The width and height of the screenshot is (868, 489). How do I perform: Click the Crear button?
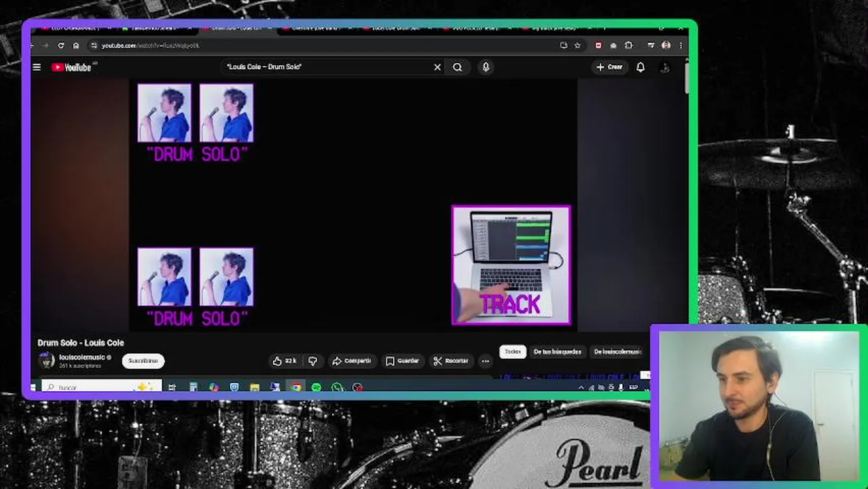609,67
